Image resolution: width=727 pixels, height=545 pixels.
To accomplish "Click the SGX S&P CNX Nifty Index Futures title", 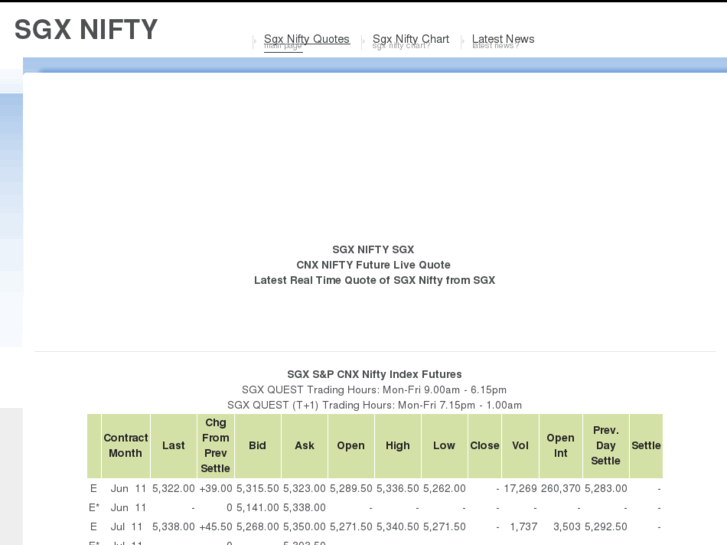I will [x=375, y=374].
